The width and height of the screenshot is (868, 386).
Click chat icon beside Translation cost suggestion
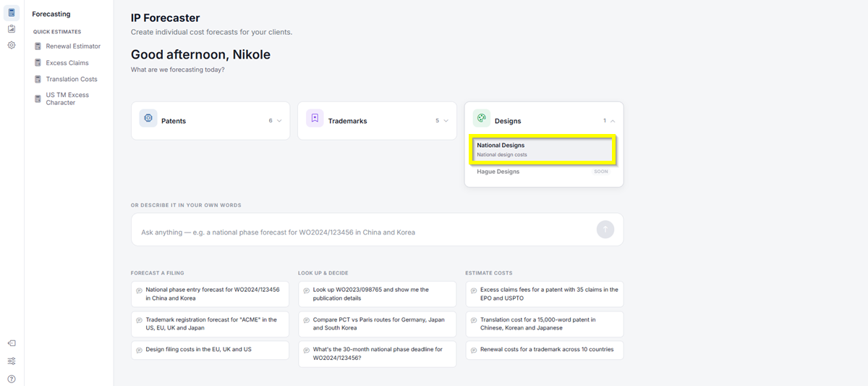[473, 320]
